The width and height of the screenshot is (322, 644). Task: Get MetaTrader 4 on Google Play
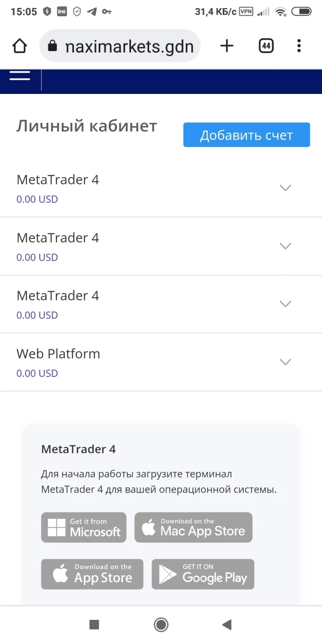pos(203,574)
